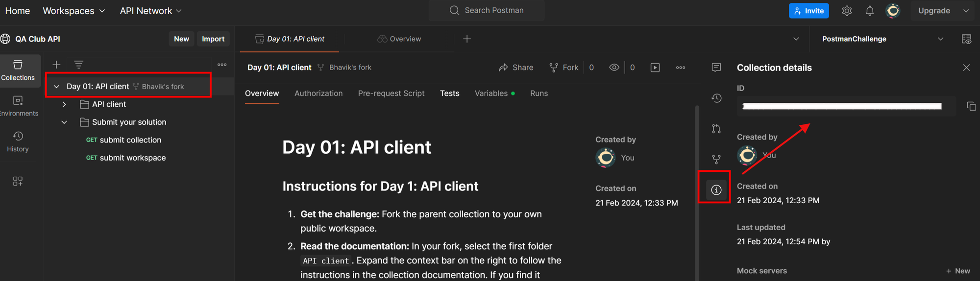Click the documentation vertical scrollbar
Screen dimensions: 980x281
click(x=697, y=193)
